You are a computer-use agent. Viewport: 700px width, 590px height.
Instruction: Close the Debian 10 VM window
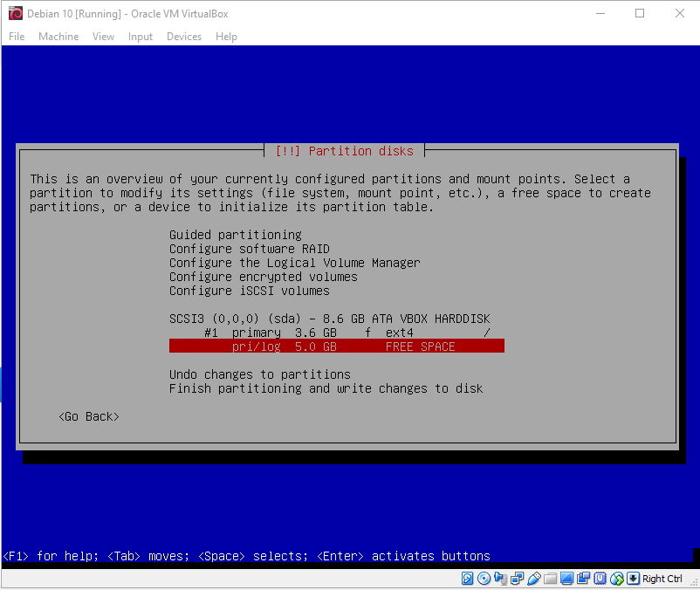tap(679, 13)
